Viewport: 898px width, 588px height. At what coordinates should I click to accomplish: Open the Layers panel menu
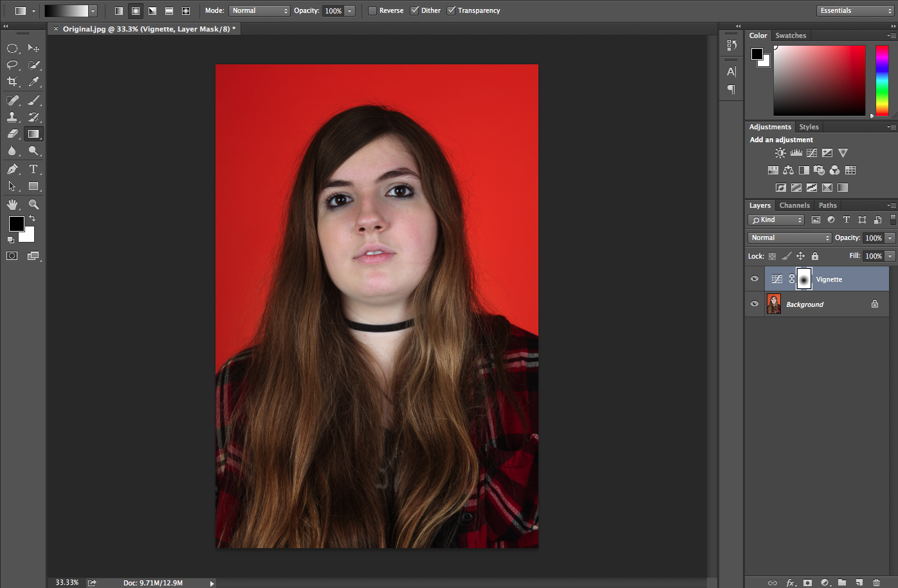click(892, 206)
